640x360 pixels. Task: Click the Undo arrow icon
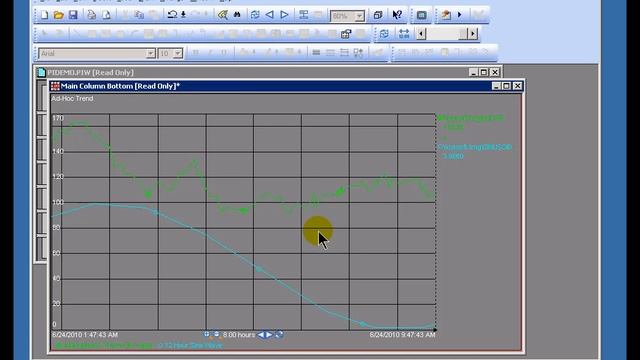172,15
